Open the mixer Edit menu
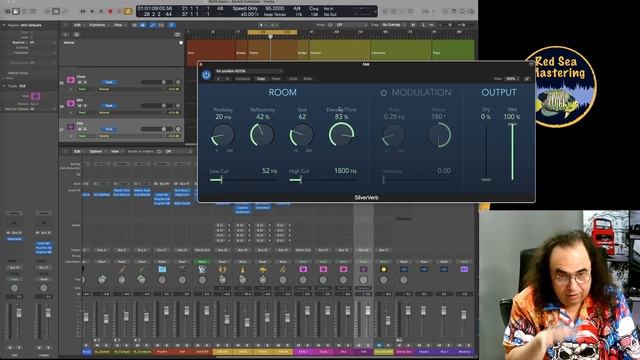 (x=77, y=151)
